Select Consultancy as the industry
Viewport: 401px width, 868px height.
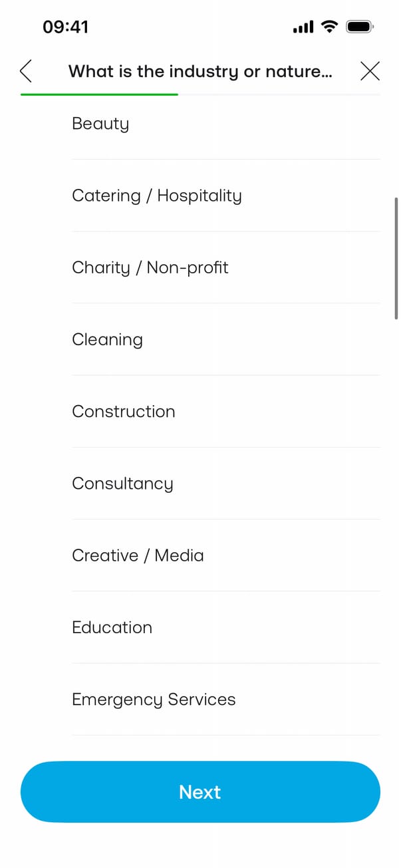tap(122, 484)
